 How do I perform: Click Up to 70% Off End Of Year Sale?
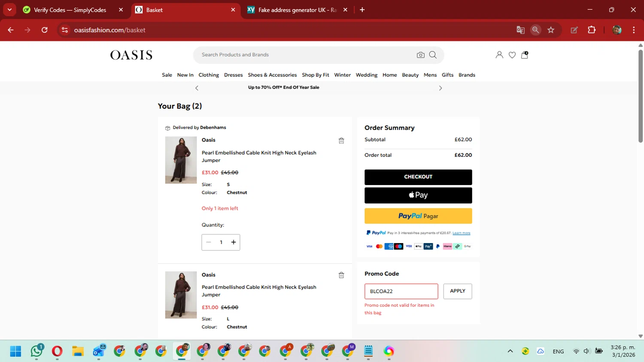click(284, 88)
